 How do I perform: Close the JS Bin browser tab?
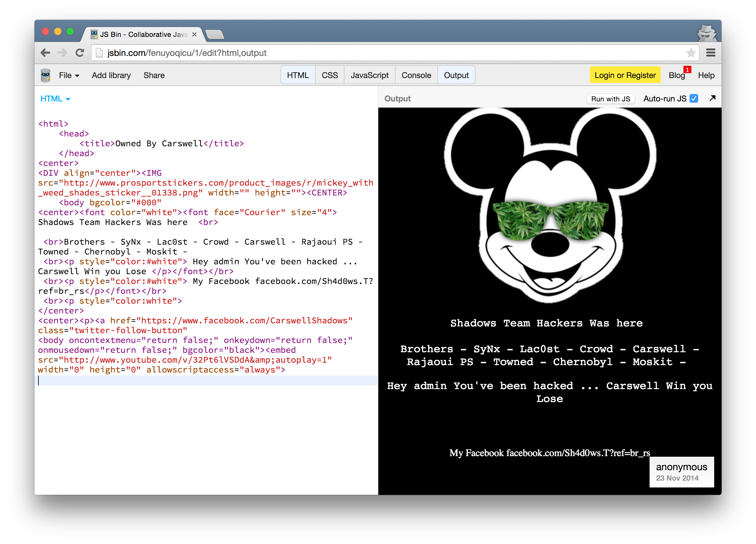pyautogui.click(x=194, y=34)
